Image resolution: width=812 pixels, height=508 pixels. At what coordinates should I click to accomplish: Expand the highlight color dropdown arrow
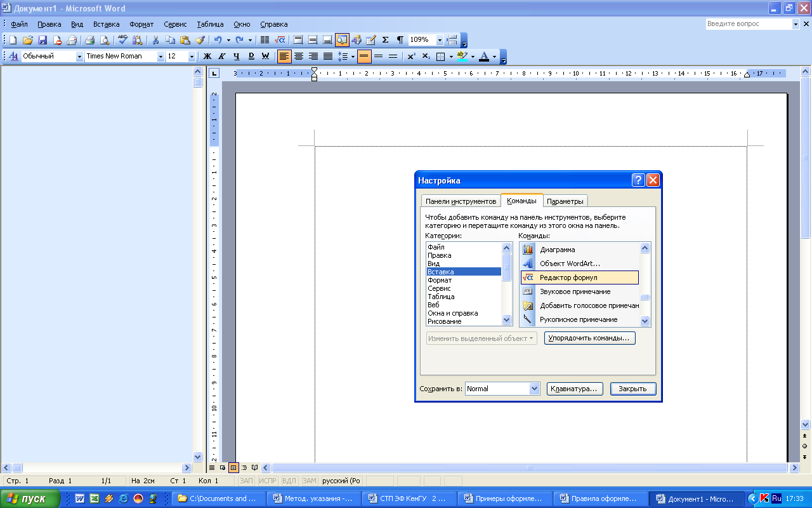click(473, 57)
